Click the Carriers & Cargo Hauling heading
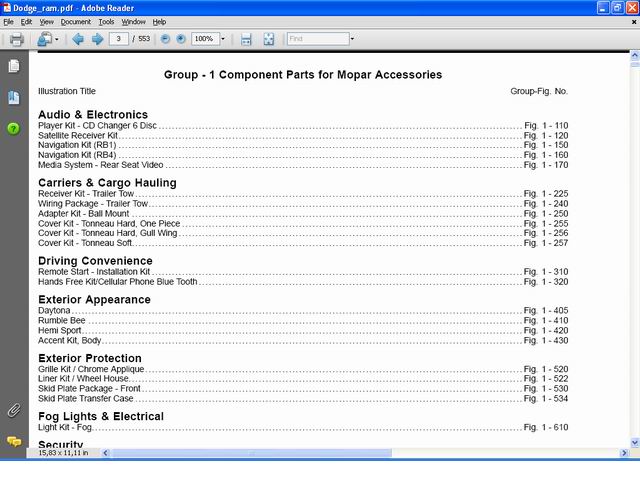This screenshot has width=640, height=480. click(x=107, y=182)
